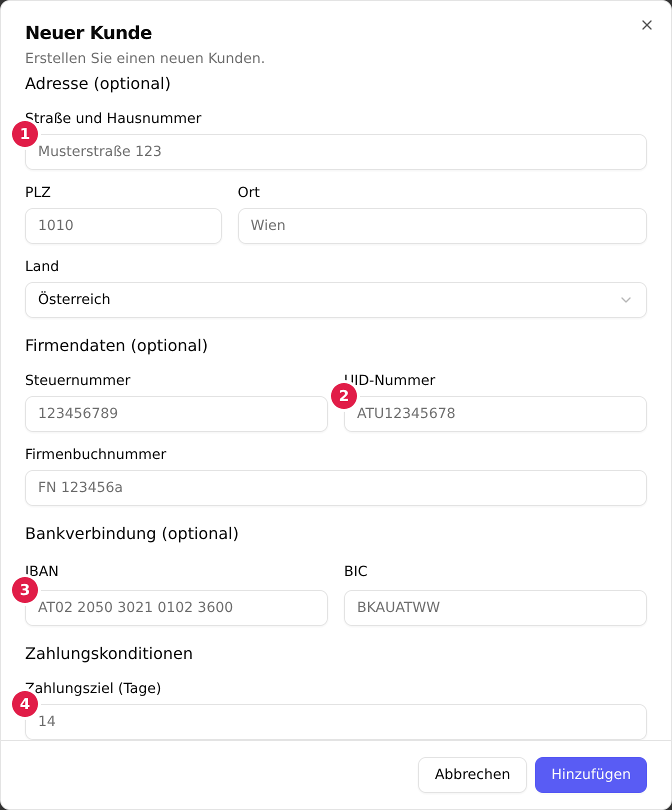This screenshot has height=810, width=672.
Task: Click the PLZ label
Action: [38, 192]
